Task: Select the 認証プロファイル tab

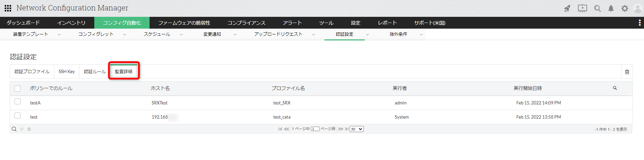Action: click(x=32, y=72)
